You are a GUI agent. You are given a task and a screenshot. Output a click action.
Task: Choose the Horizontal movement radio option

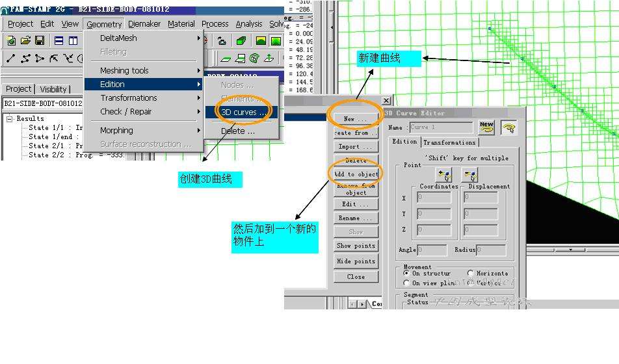[471, 274]
